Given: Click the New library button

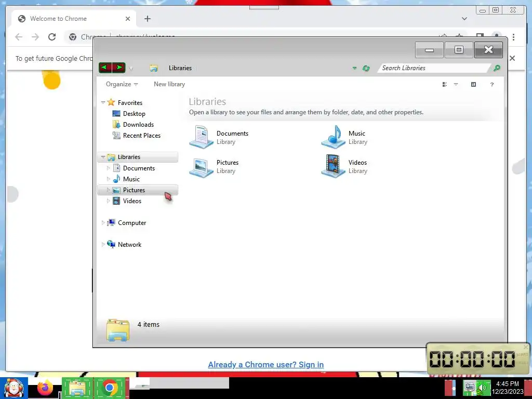Looking at the screenshot, I should pyautogui.click(x=169, y=84).
